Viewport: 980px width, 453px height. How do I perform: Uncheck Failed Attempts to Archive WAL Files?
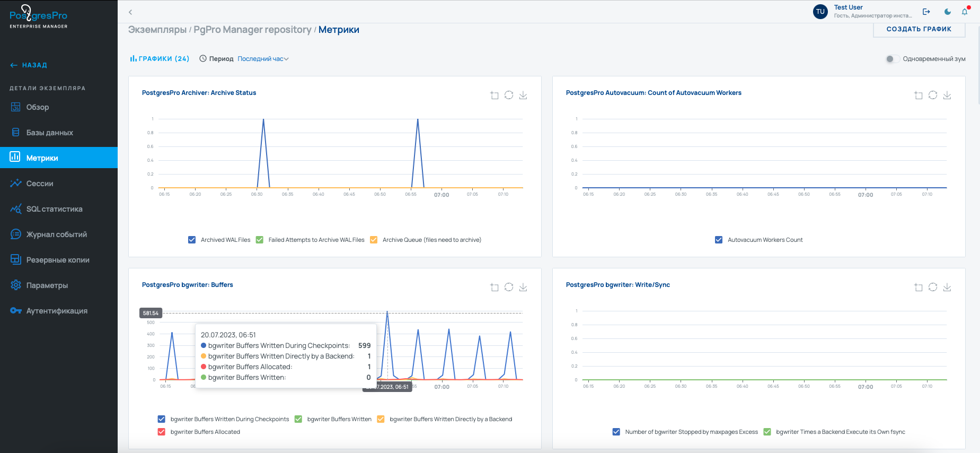point(260,240)
